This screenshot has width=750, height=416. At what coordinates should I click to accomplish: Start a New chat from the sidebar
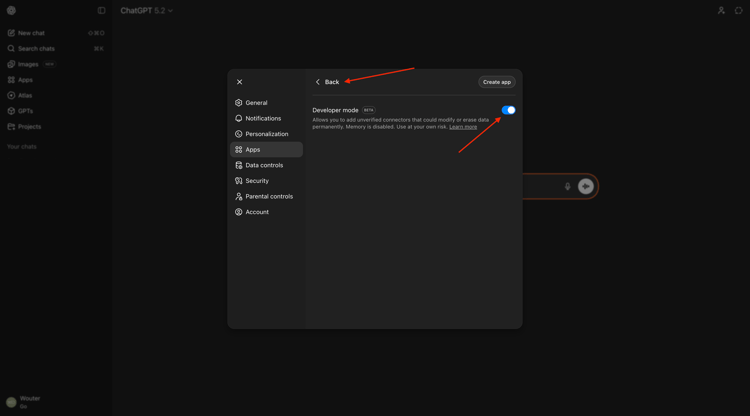point(56,33)
